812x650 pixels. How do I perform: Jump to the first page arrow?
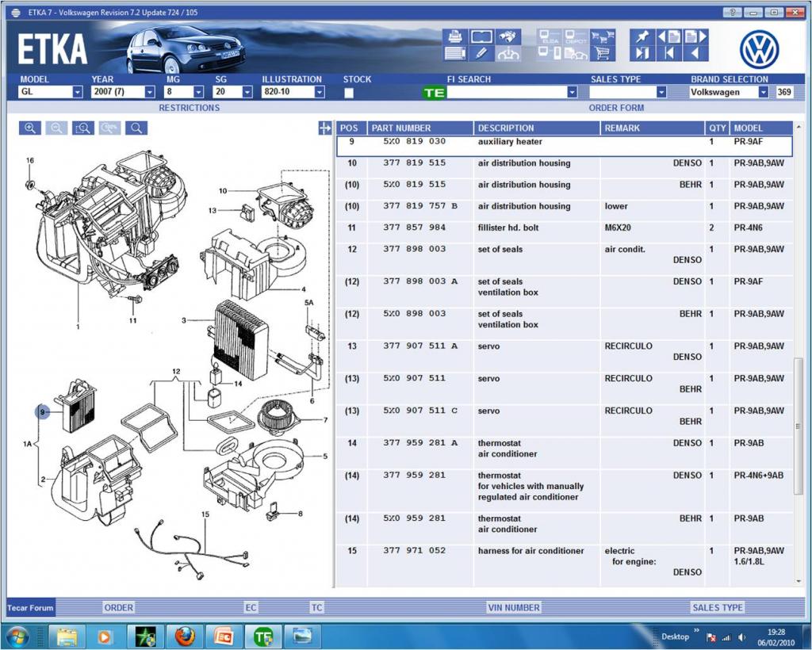pos(669,53)
